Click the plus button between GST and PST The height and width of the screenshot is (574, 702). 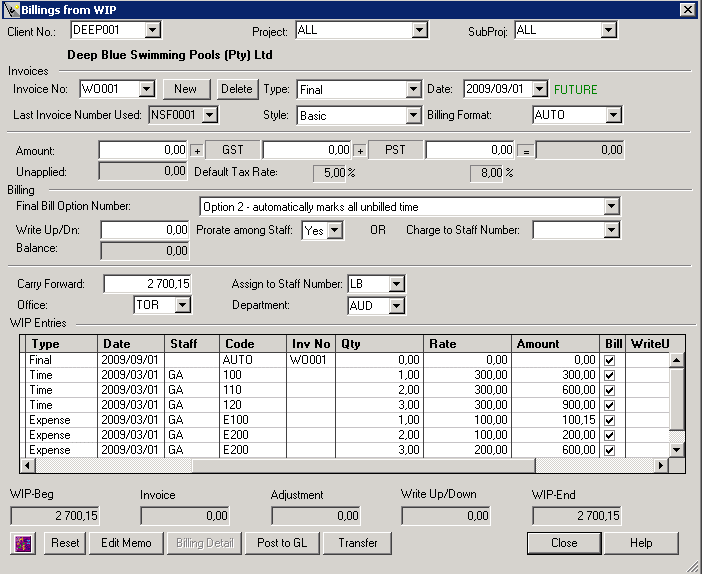pos(360,150)
